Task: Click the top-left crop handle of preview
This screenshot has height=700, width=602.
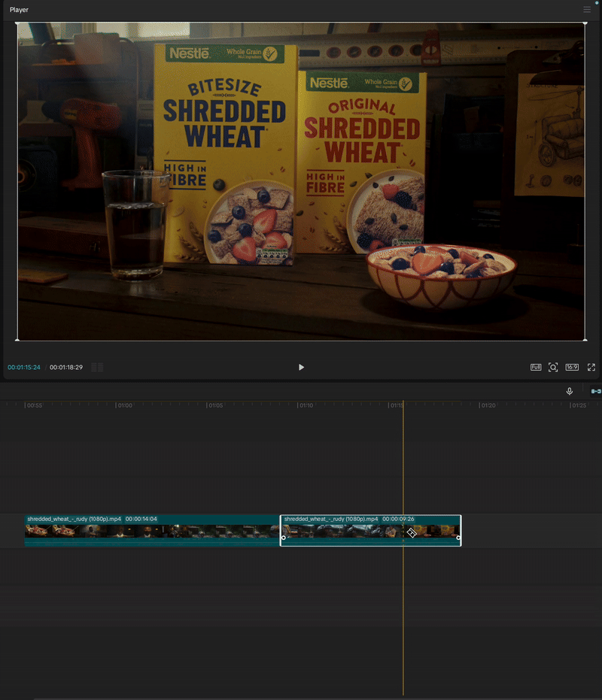Action: click(x=17, y=23)
